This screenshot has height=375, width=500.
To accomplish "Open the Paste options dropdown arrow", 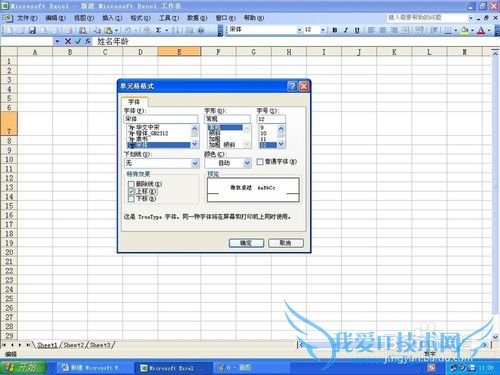I will [116, 30].
